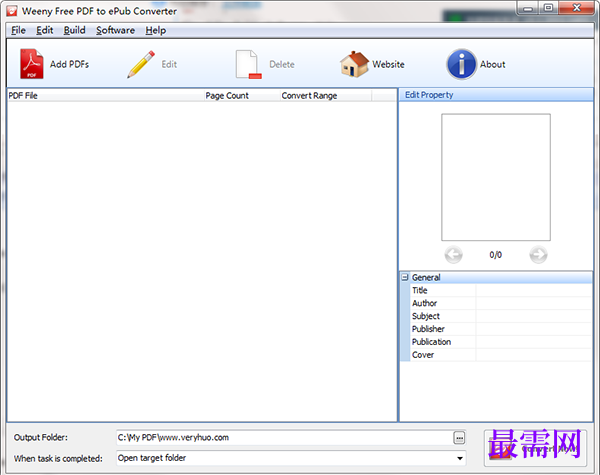Open the Edit menu
This screenshot has width=600, height=475.
click(x=44, y=30)
